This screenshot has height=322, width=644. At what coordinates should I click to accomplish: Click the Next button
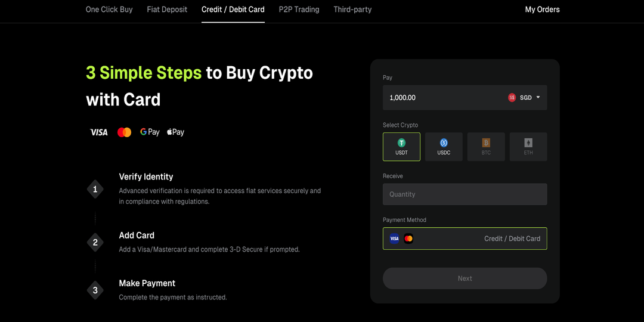coord(465,278)
